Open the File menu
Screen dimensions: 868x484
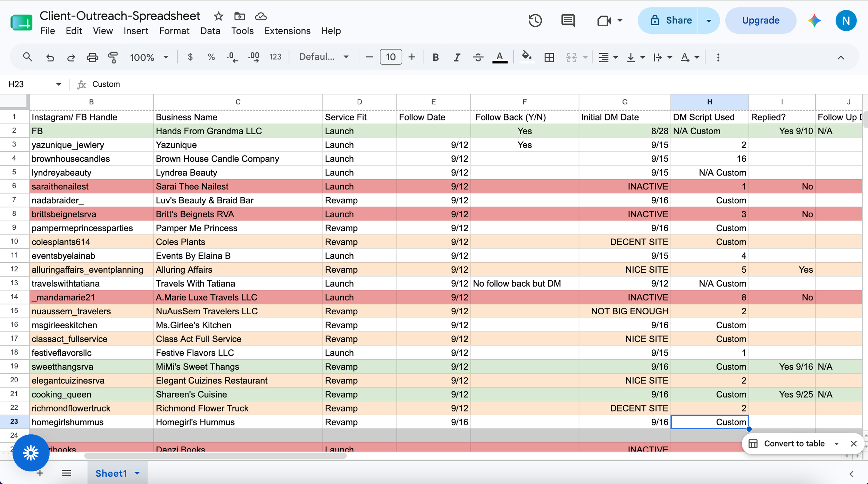48,31
